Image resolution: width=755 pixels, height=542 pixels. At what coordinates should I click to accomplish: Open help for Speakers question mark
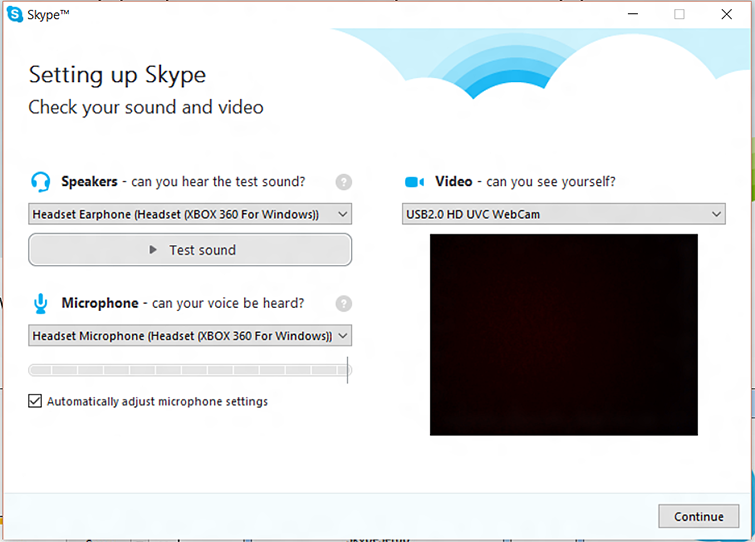343,182
